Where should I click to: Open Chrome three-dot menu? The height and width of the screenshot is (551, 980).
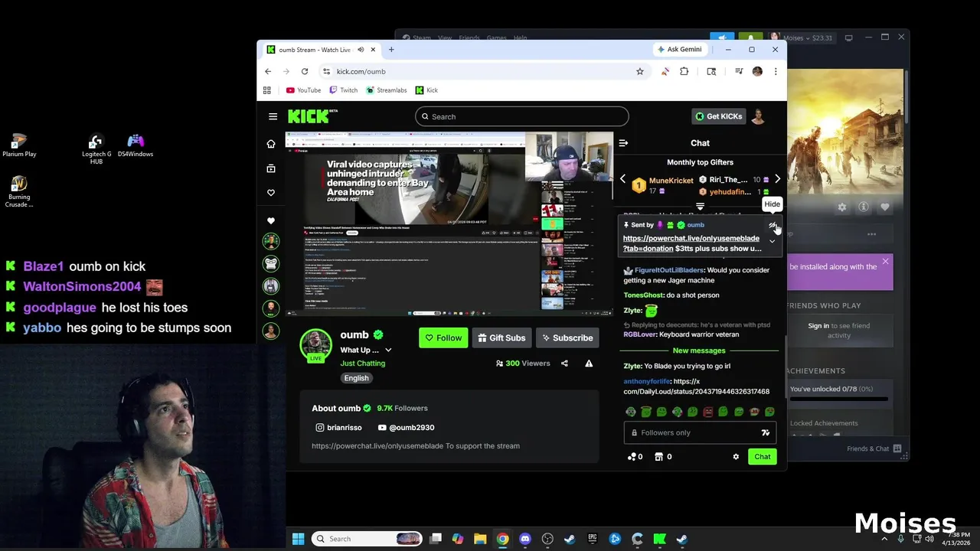[x=776, y=71]
